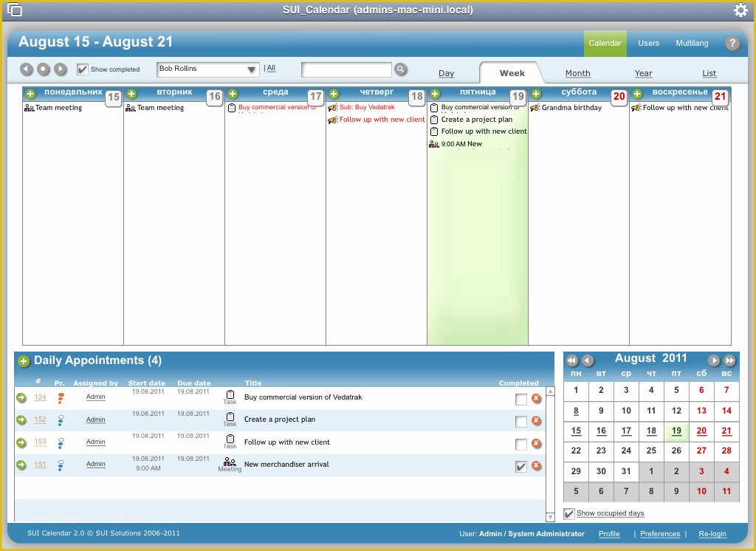Toggle the Show completed checkbox

tap(83, 69)
